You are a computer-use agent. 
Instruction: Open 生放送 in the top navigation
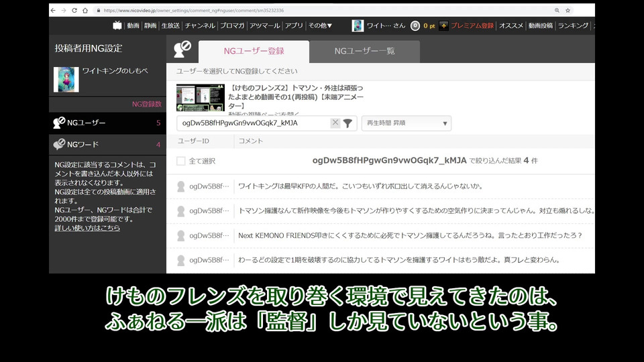coord(170,25)
